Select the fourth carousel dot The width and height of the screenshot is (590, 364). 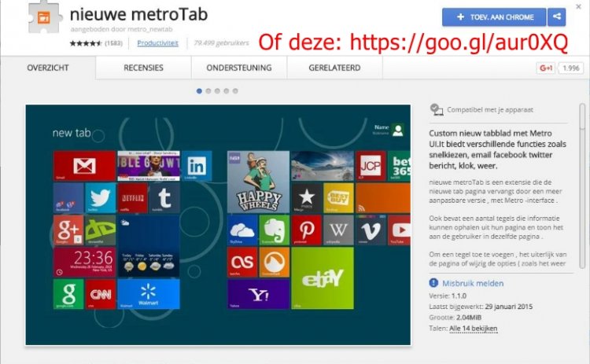point(226,91)
